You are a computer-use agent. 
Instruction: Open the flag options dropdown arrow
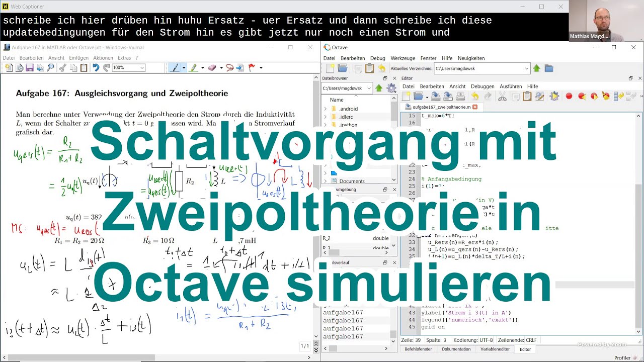click(x=261, y=68)
